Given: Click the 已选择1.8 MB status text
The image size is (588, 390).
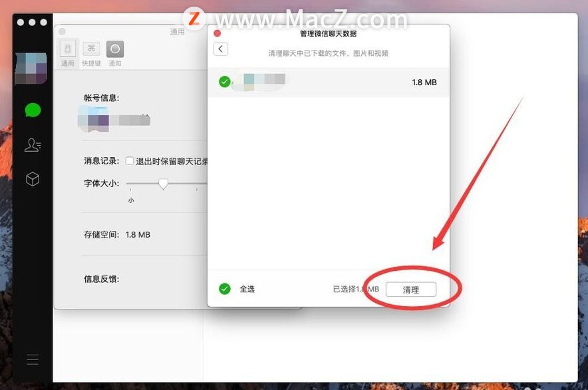Looking at the screenshot, I should pyautogui.click(x=356, y=289).
